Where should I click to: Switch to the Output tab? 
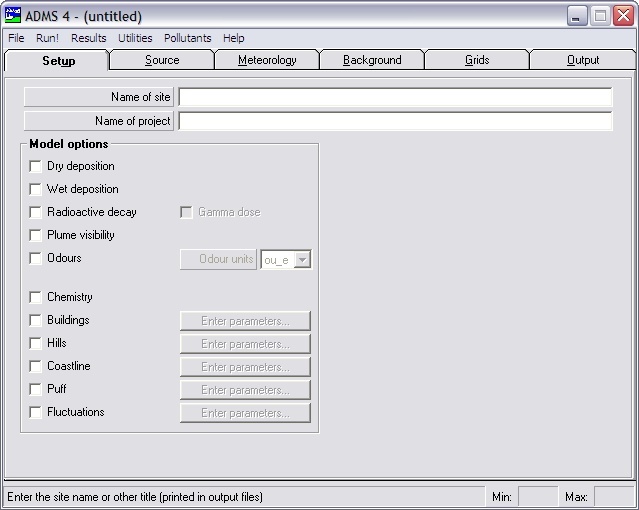tap(583, 60)
